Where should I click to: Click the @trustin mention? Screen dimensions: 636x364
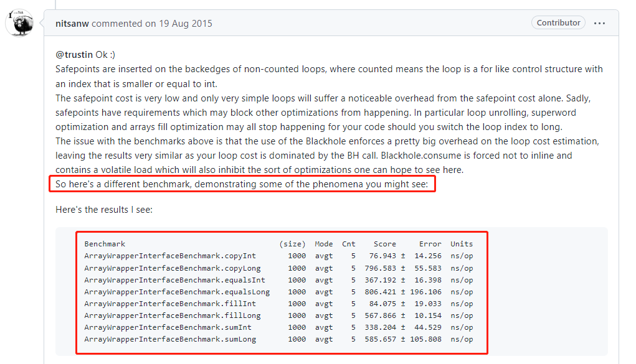(x=74, y=55)
